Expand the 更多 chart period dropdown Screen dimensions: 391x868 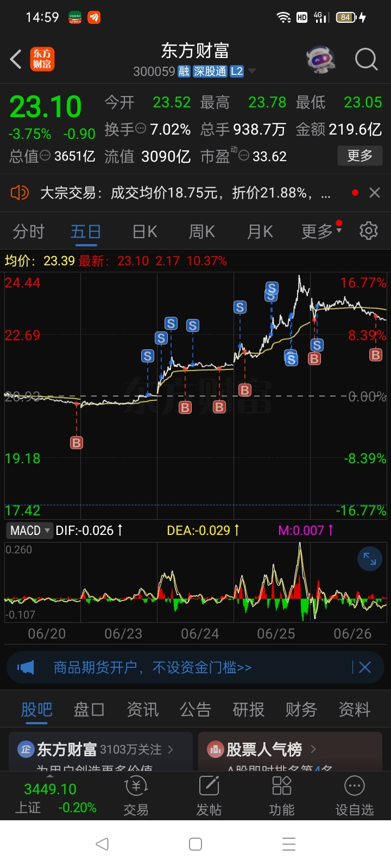321,232
